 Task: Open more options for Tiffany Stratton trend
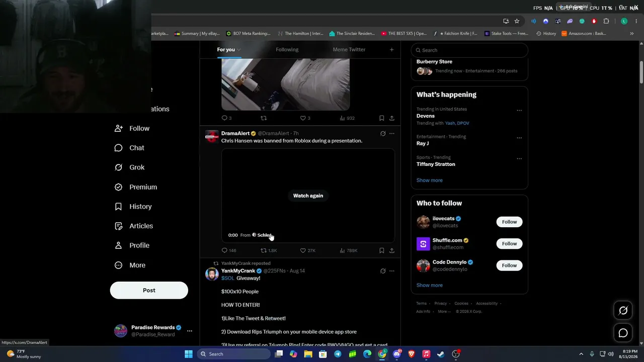pyautogui.click(x=519, y=159)
